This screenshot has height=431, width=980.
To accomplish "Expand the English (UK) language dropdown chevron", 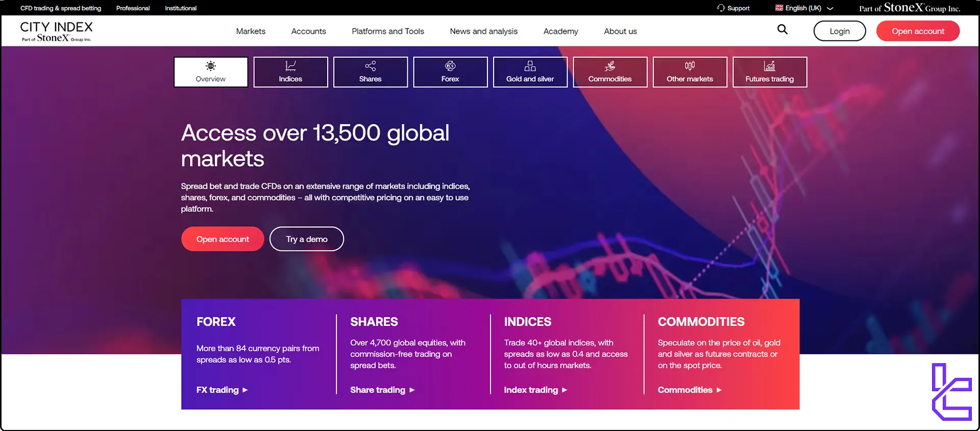I will click(830, 8).
